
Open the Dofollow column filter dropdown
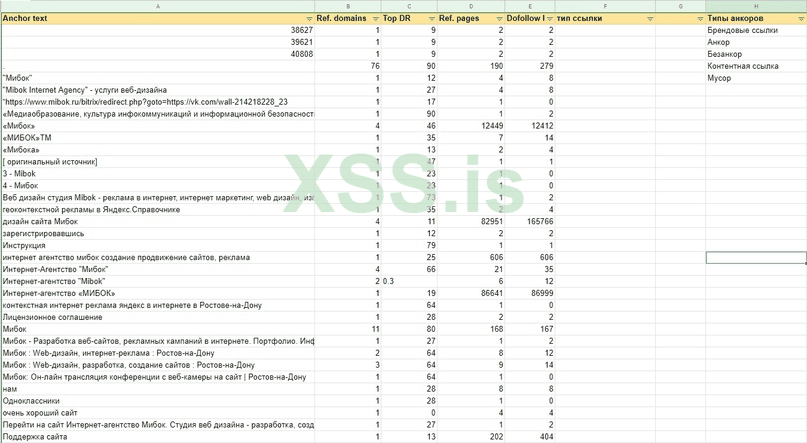pos(550,19)
